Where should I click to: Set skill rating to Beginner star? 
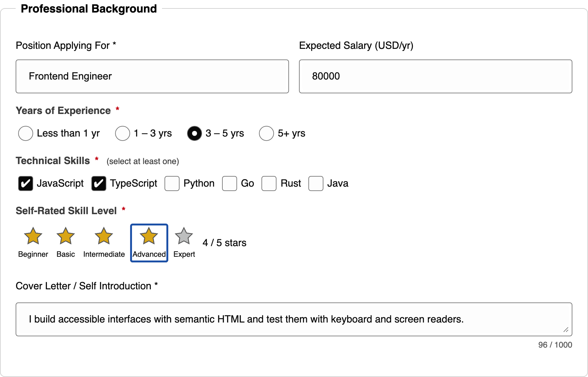33,236
